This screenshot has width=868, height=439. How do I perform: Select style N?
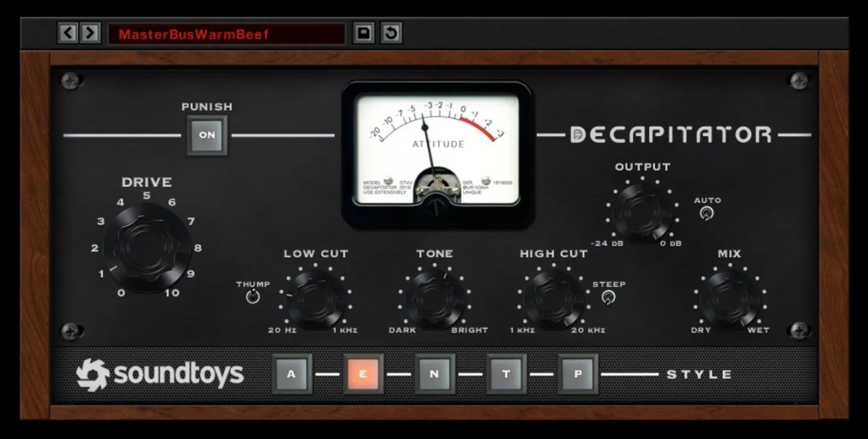pyautogui.click(x=435, y=374)
